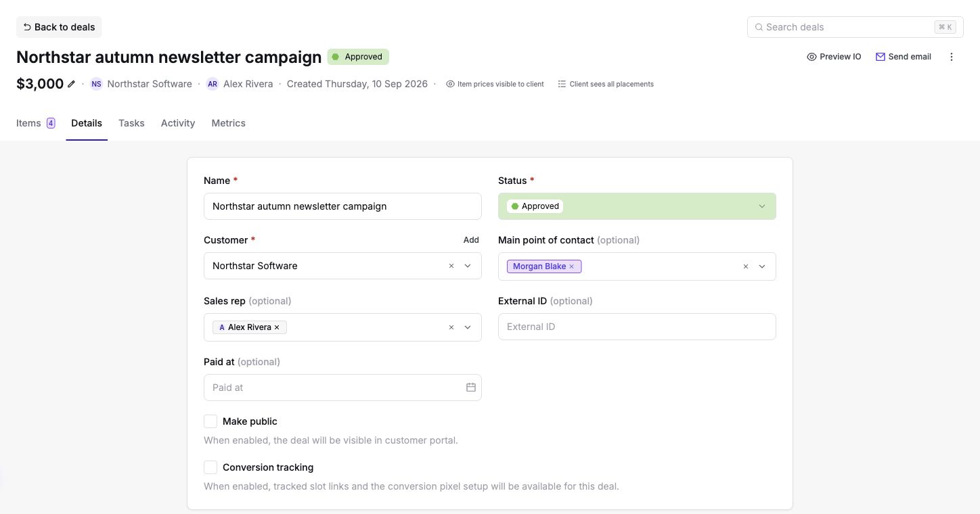Focus the Search deals box
This screenshot has height=514, width=980.
click(x=855, y=27)
